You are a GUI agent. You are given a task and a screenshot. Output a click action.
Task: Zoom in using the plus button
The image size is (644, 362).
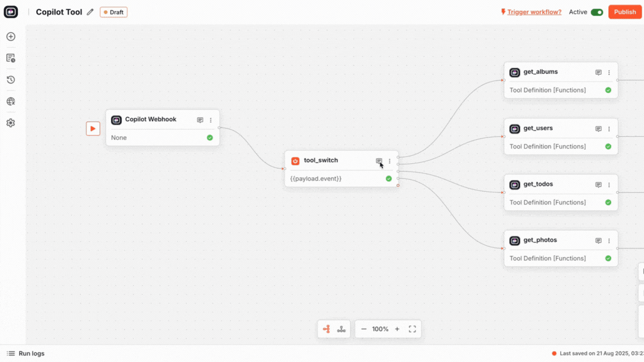pos(397,329)
